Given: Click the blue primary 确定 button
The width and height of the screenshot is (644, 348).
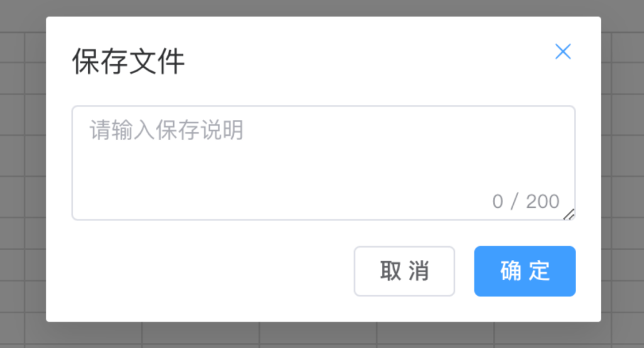Looking at the screenshot, I should (525, 271).
